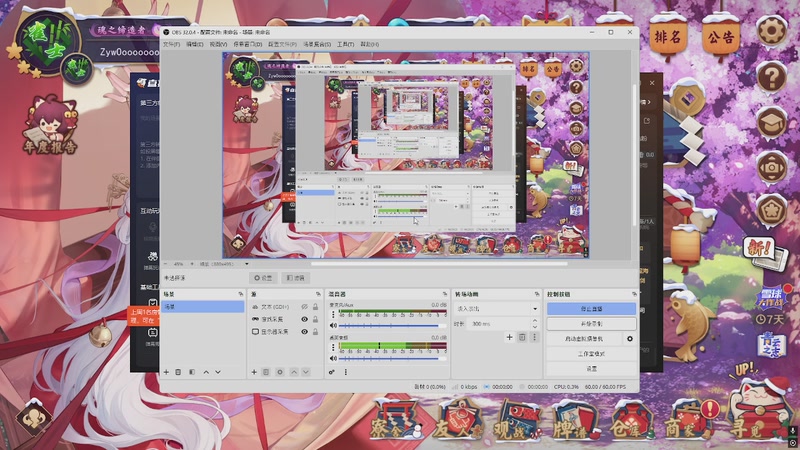This screenshot has width=800, height=450.
Task: Mute the Mic/Aux channel speaker icon
Action: pos(333,326)
